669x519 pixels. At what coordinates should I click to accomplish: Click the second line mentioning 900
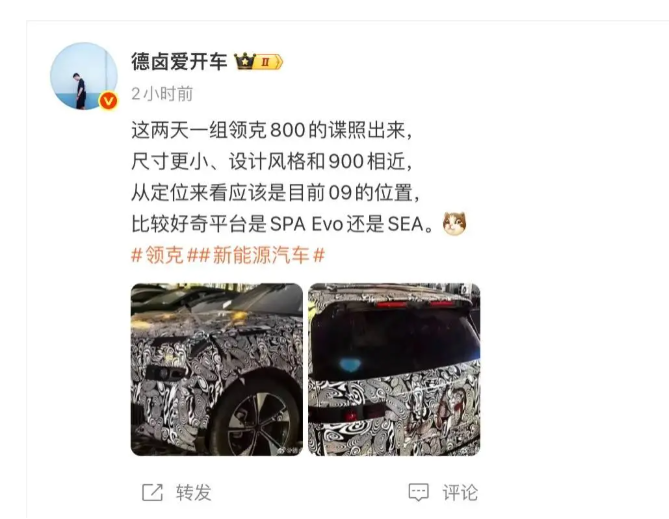coord(272,161)
